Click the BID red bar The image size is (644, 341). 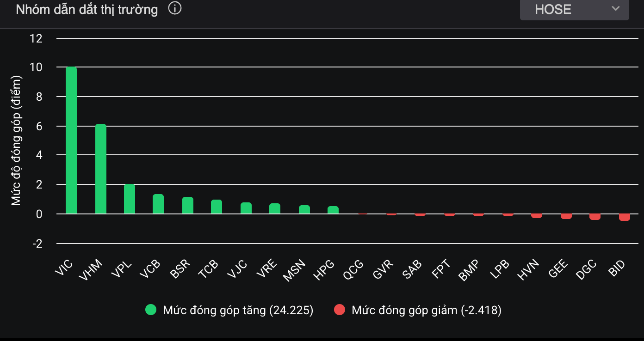tap(625, 217)
